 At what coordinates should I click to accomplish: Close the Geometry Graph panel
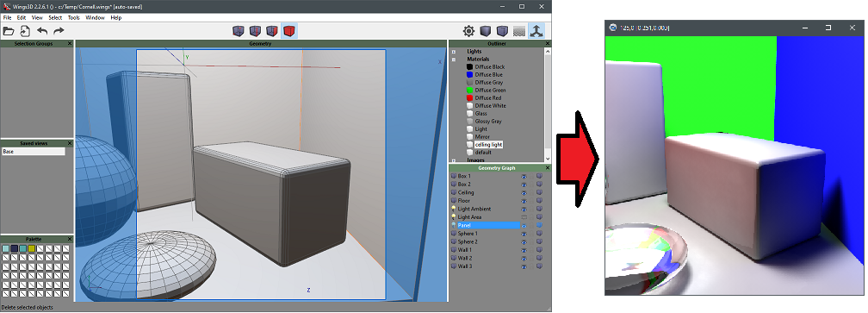click(x=548, y=168)
